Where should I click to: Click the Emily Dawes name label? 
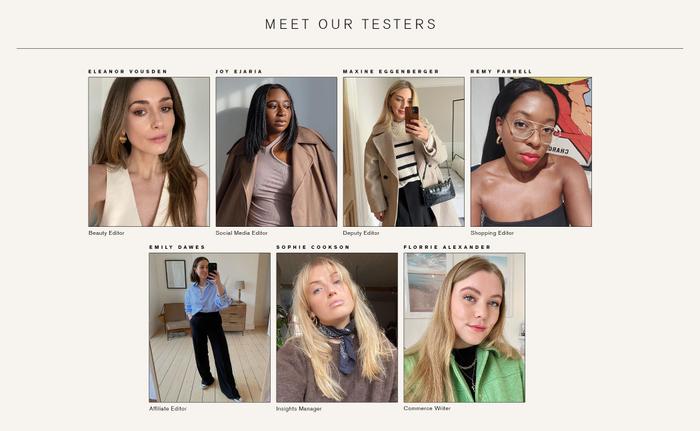pos(177,247)
